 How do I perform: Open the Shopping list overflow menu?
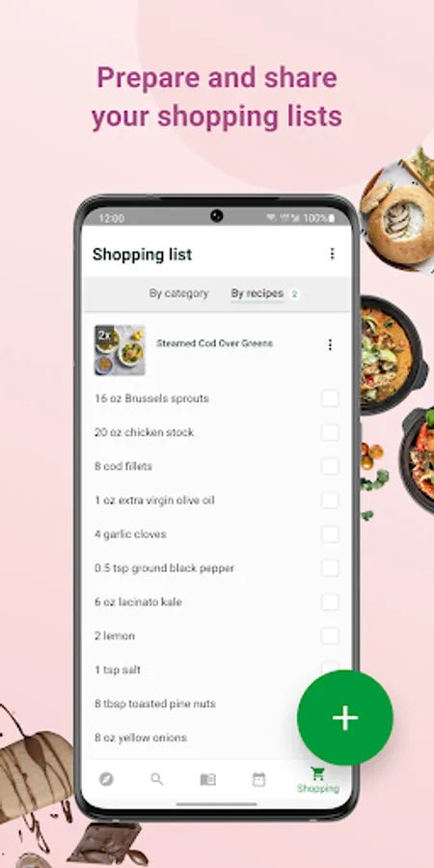point(332,254)
